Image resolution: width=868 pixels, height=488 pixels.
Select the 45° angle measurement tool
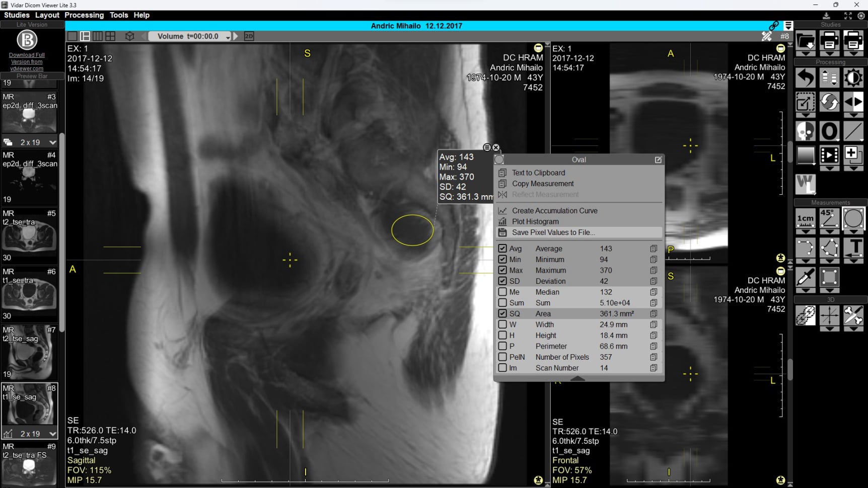tap(829, 218)
